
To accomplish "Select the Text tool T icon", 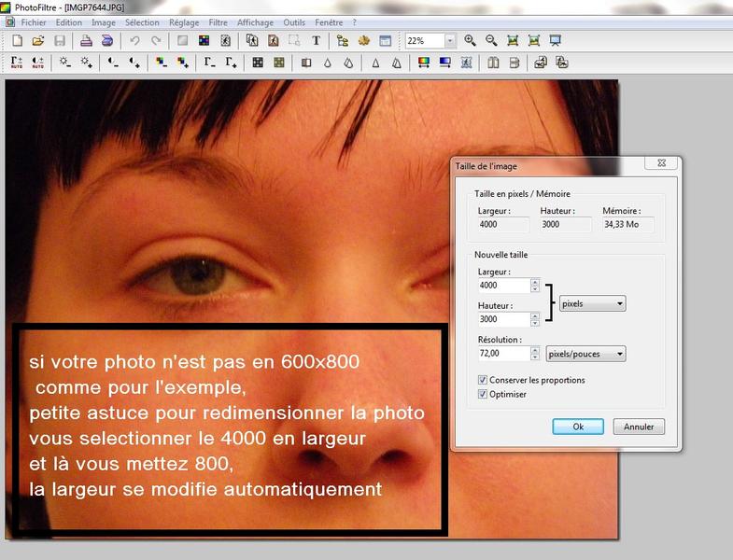I will 316,41.
